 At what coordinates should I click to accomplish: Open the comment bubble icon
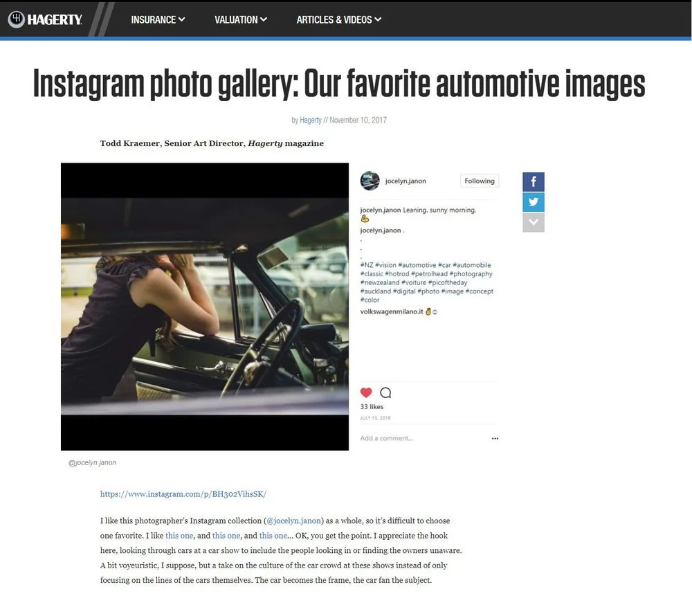click(x=385, y=392)
